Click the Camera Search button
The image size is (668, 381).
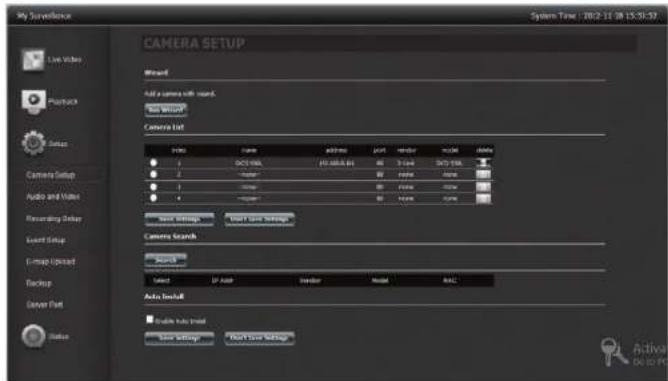(x=166, y=260)
